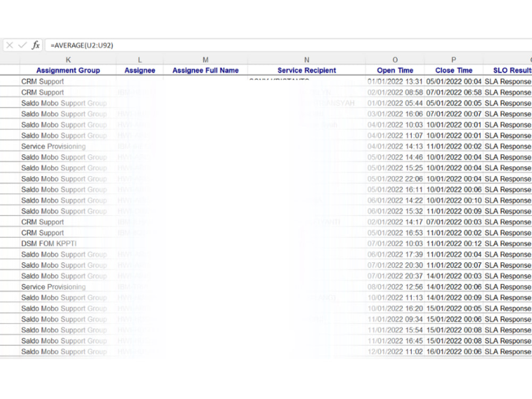
Task: Select close time 15/01/2022 00:05
Action: pos(454,309)
